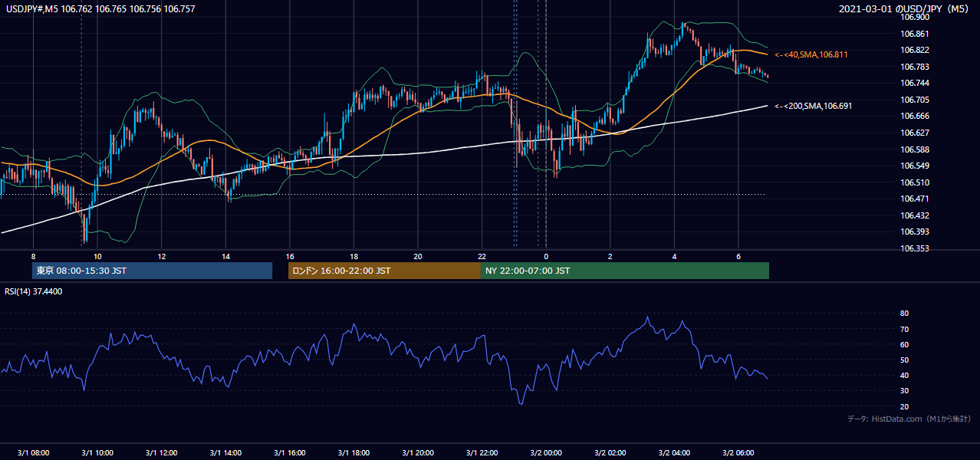This screenshot has width=980, height=460.
Task: Click price axis label 106.861
Action: point(916,34)
